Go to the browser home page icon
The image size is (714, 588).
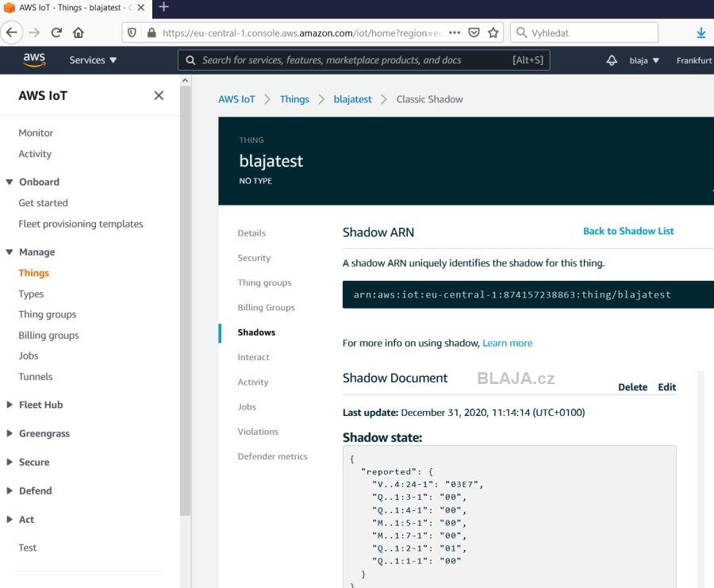(79, 33)
